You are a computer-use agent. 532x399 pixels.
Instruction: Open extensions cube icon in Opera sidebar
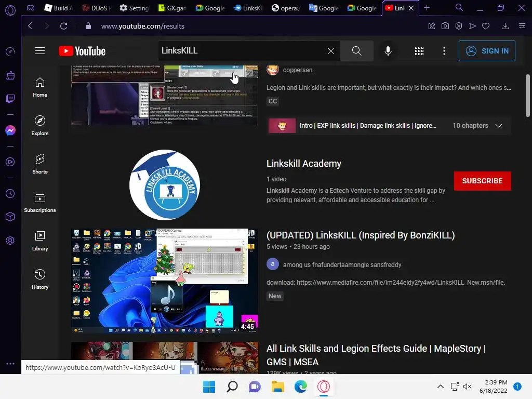10,217
